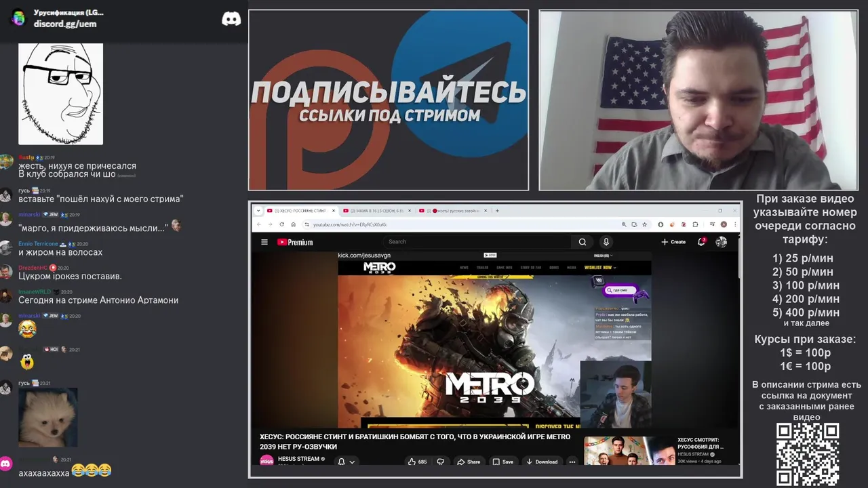Click the sketched face image in chat
This screenshot has width=868, height=488.
(60, 94)
